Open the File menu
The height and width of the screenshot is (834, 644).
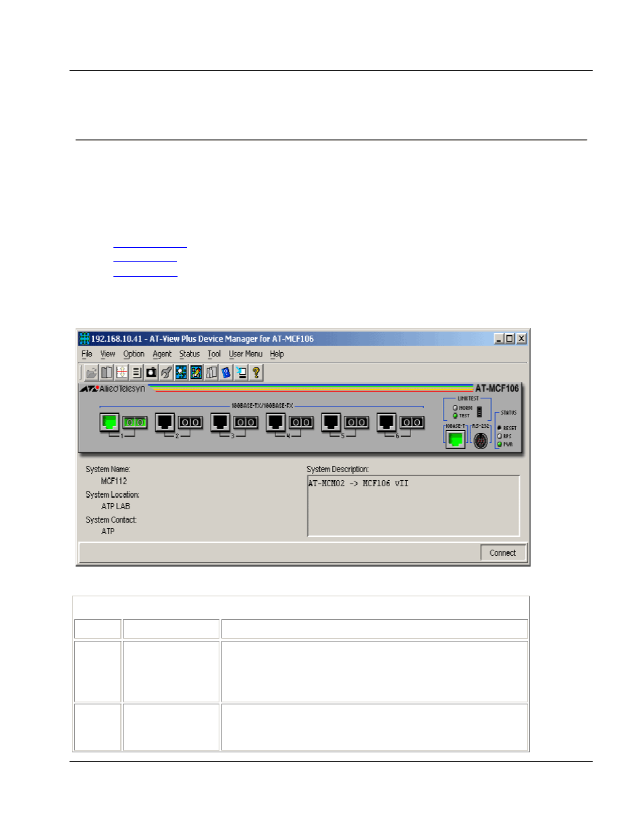pyautogui.click(x=86, y=354)
